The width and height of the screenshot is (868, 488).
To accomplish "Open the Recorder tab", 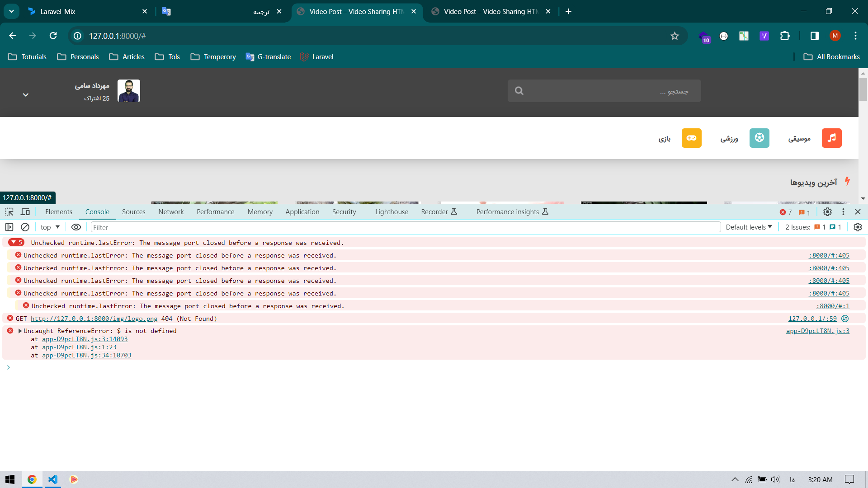I will (439, 212).
